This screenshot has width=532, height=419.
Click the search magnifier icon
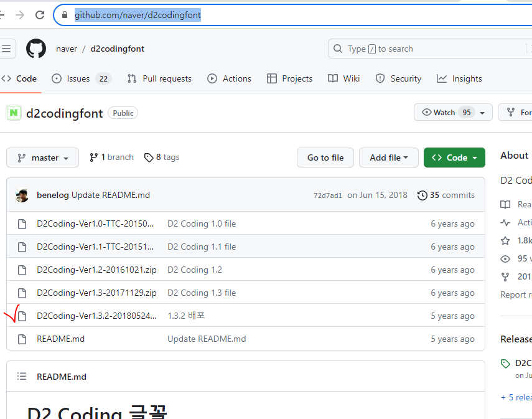[337, 49]
